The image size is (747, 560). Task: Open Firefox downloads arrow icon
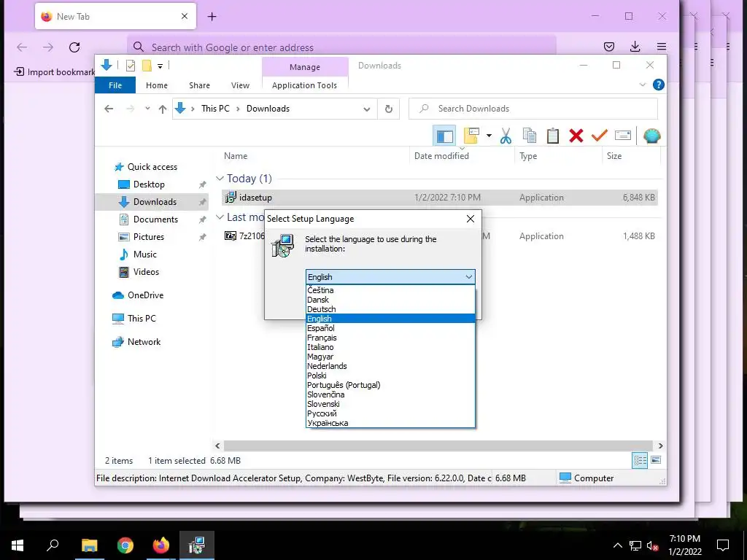635,46
